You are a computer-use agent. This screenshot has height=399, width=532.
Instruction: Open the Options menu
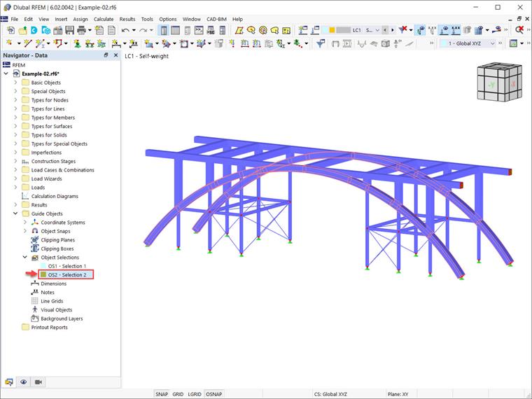point(167,19)
